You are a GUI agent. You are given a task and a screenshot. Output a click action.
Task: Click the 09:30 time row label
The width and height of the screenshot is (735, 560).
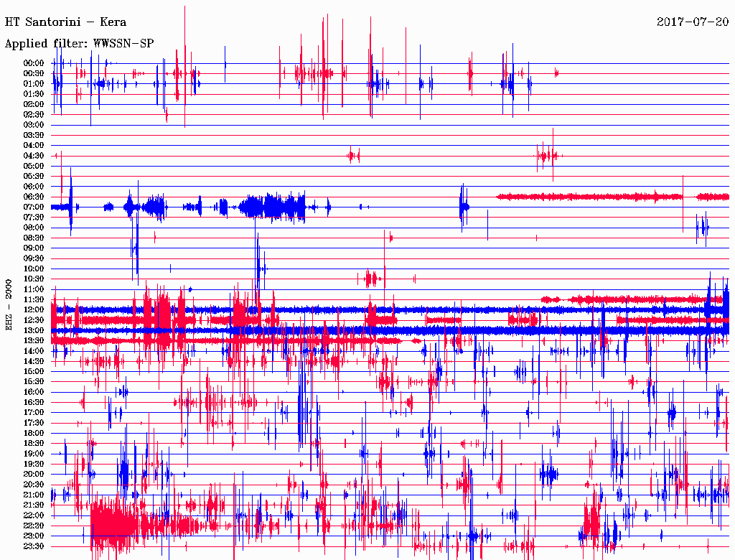[34, 258]
